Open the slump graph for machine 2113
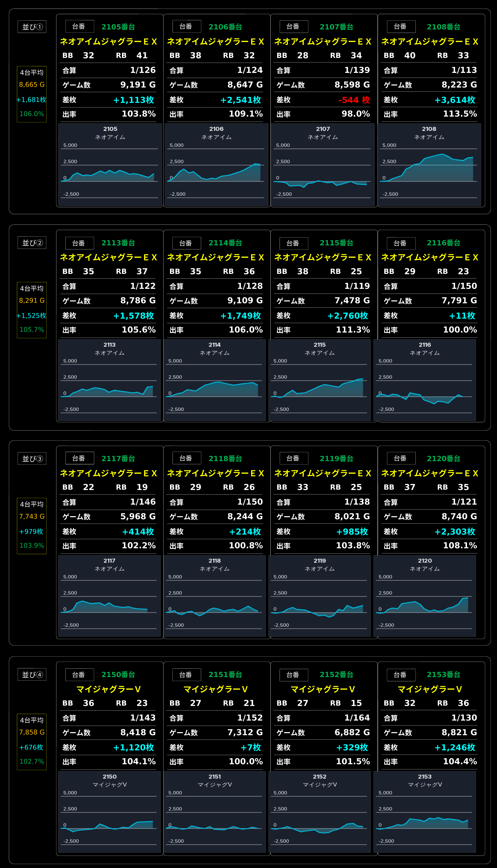Screen dimensions: 497x868 pos(109,380)
